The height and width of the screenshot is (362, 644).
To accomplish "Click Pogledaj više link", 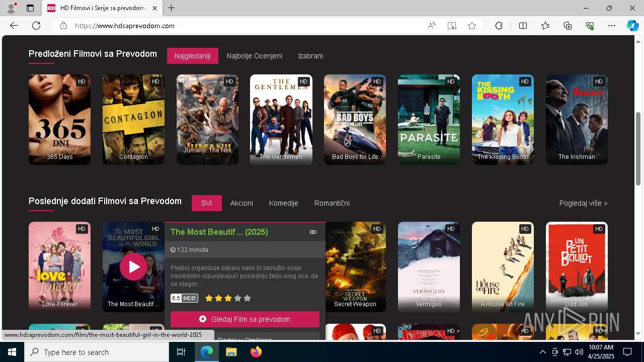I will pyautogui.click(x=583, y=203).
